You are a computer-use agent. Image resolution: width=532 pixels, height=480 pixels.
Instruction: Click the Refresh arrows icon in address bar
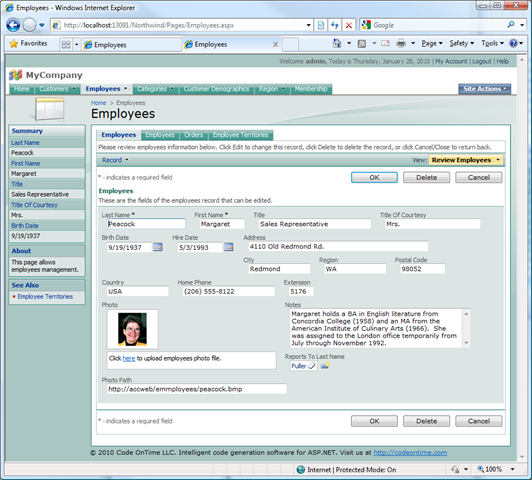click(335, 25)
